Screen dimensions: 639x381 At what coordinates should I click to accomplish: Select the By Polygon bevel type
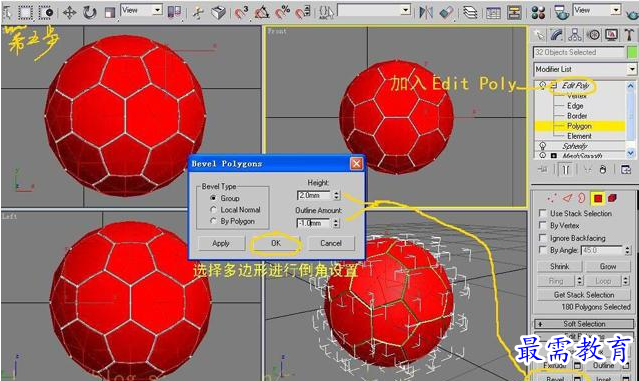[213, 221]
